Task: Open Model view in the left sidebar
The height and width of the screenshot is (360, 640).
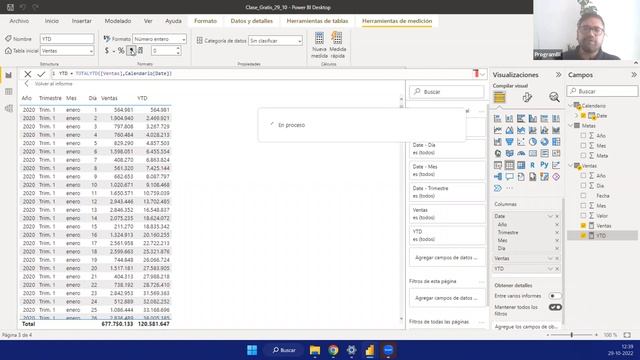Action: [9, 108]
